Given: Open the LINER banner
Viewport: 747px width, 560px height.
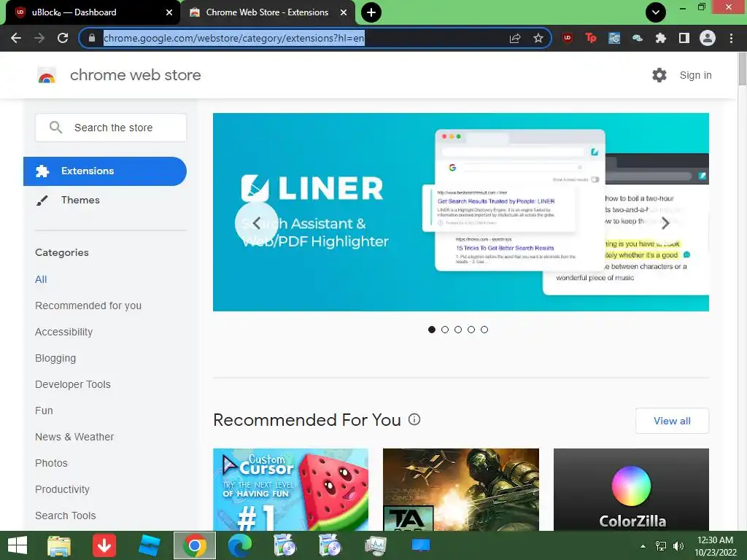Looking at the screenshot, I should point(461,212).
